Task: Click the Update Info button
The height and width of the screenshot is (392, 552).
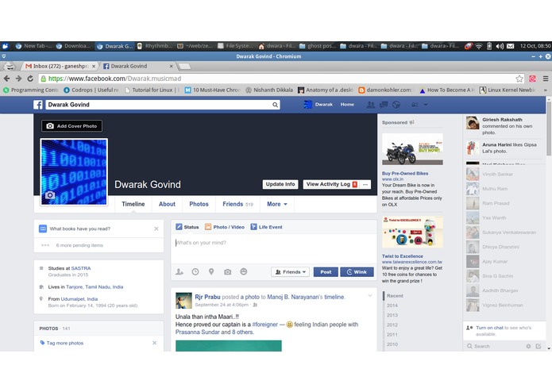Action: 280,184
